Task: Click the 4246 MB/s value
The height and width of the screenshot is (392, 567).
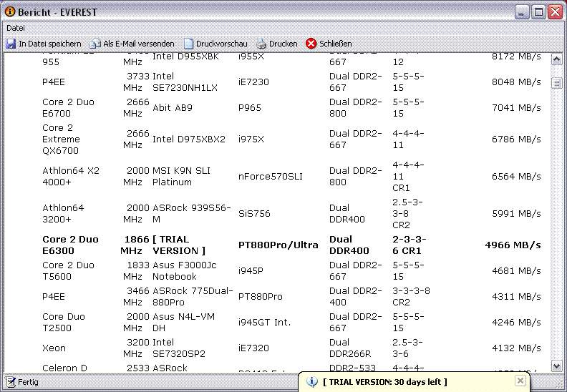Action: pyautogui.click(x=516, y=322)
